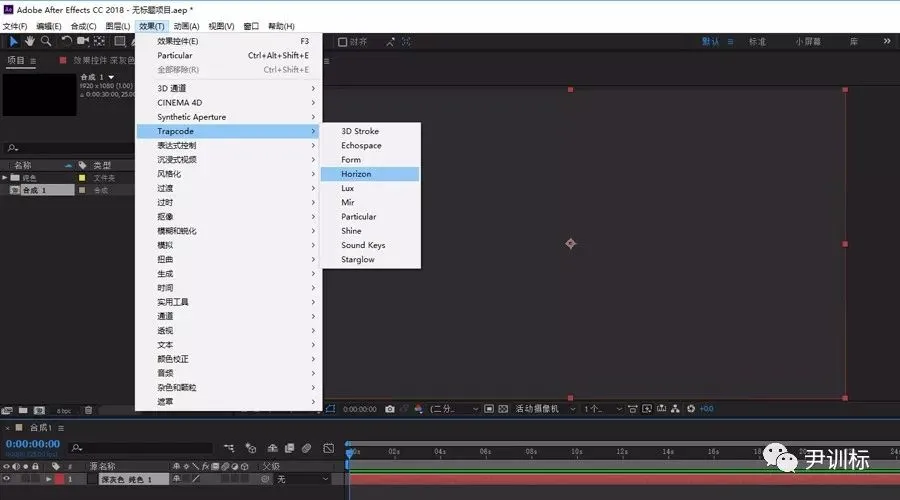Open the 3D 通道 effects submenu
This screenshot has height=500, width=900.
228,88
